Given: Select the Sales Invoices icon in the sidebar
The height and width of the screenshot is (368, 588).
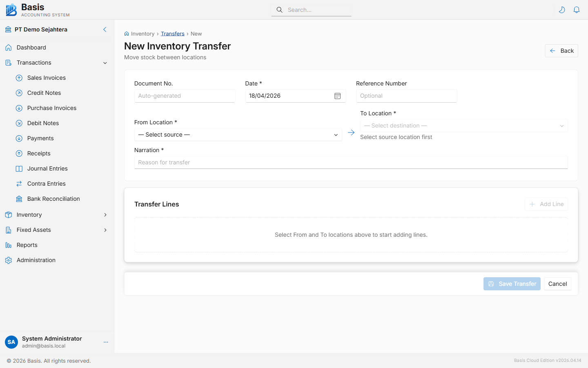Looking at the screenshot, I should point(19,78).
